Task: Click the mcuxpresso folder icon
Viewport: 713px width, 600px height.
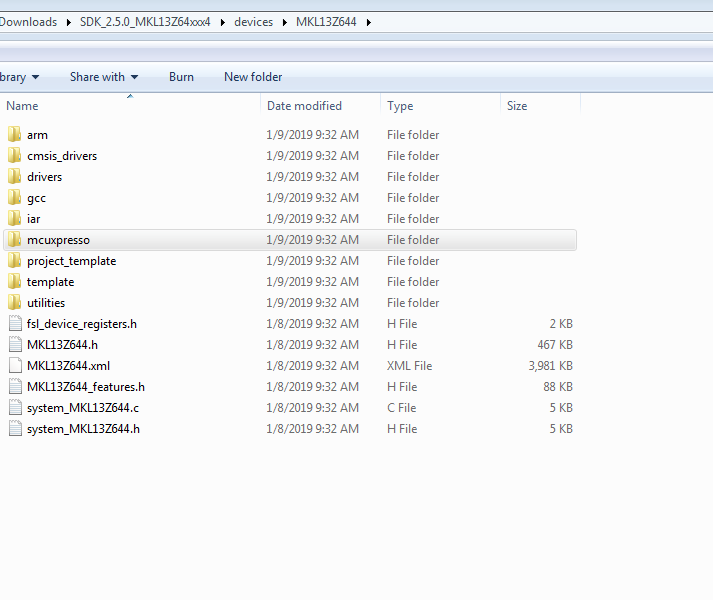Action: 15,239
